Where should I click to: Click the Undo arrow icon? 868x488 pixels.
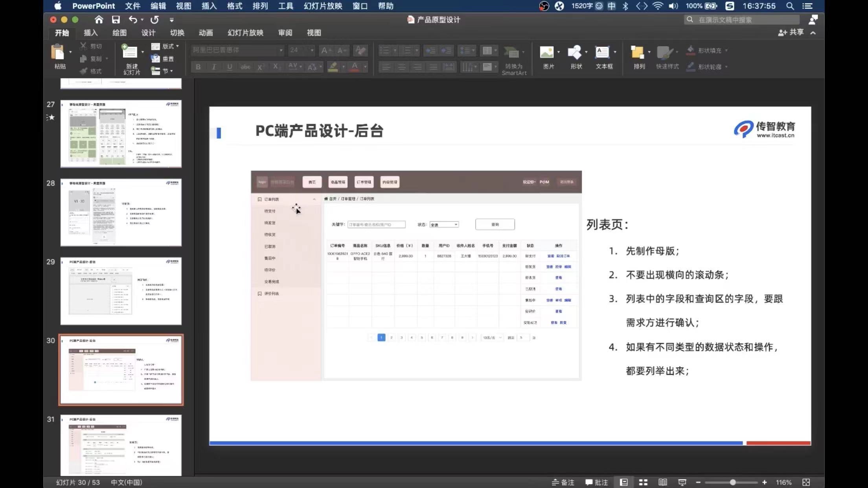tap(133, 20)
